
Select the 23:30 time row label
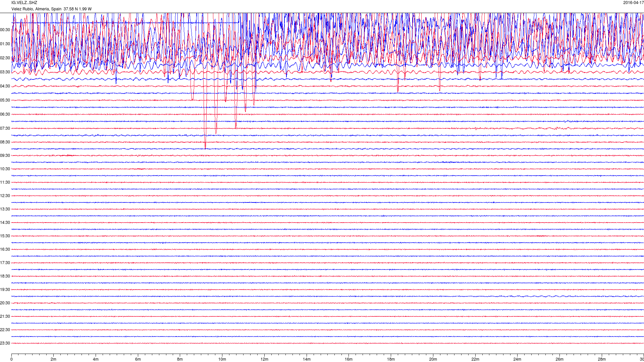(x=5, y=343)
